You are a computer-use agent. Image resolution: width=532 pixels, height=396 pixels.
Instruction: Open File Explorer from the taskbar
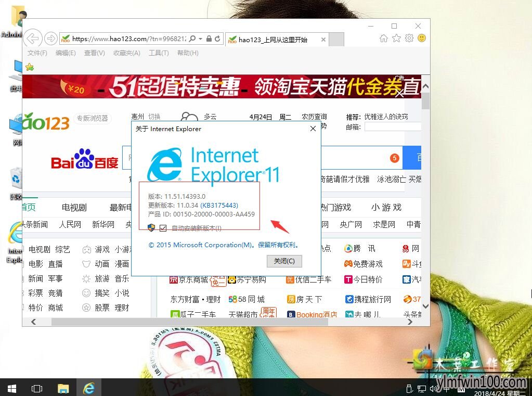point(63,388)
